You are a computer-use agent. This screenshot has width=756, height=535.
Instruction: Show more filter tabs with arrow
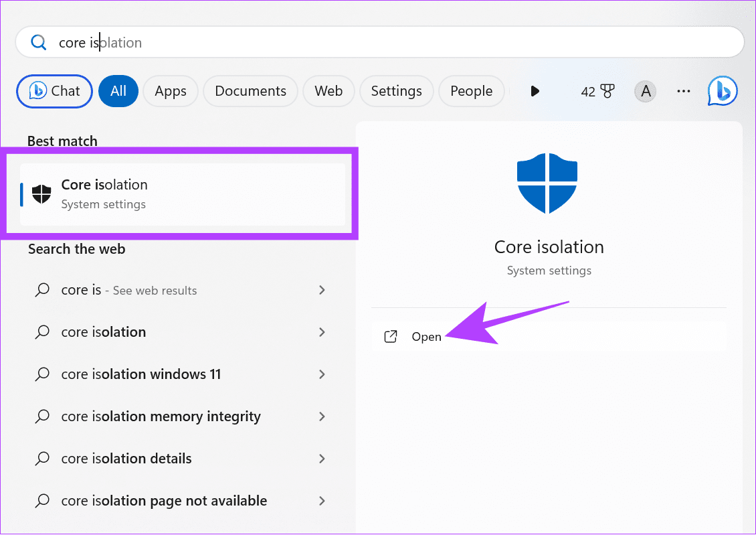pyautogui.click(x=535, y=91)
